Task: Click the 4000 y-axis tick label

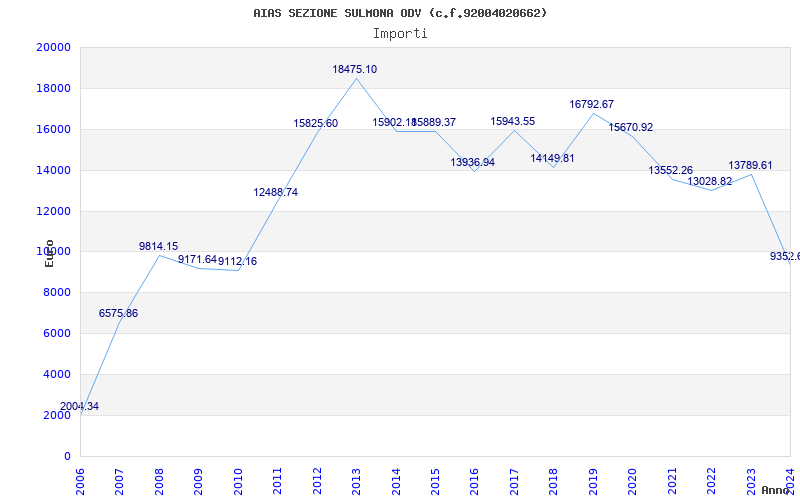Action: click(x=57, y=374)
